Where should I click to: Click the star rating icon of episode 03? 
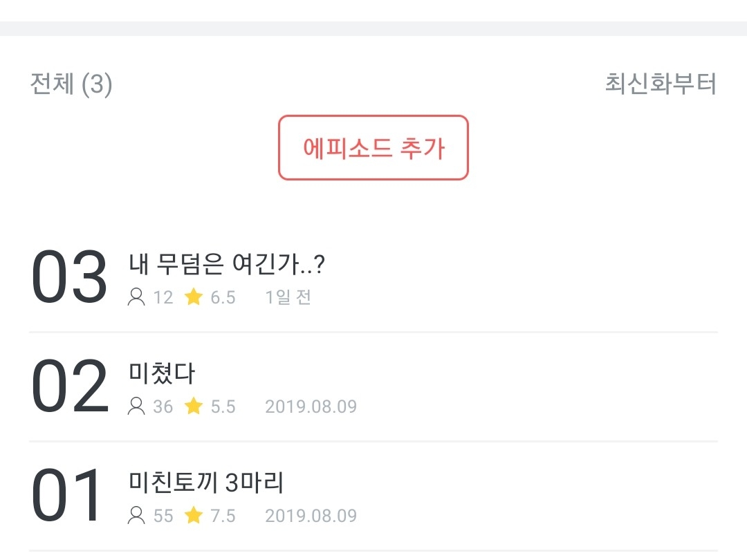coord(194,297)
